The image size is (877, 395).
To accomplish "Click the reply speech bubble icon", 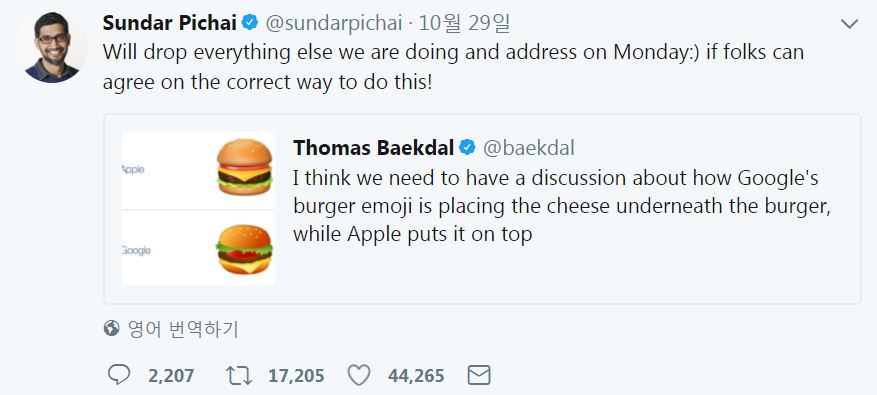I will pos(119,375).
